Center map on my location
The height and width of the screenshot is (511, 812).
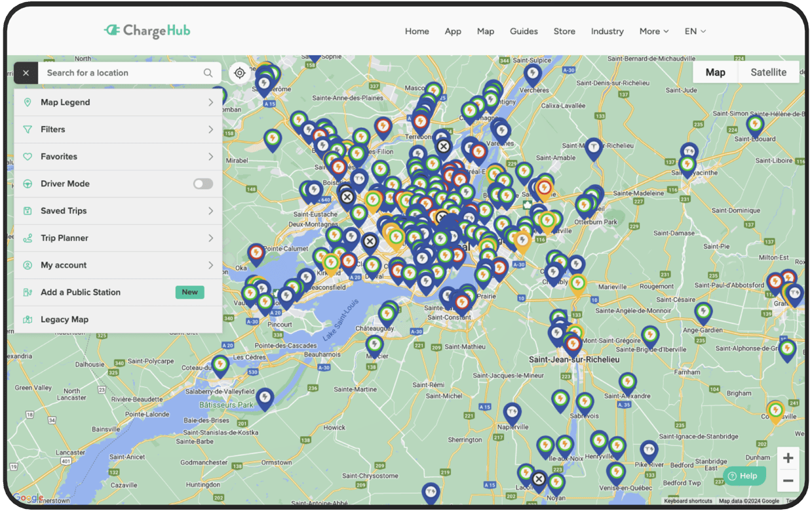[240, 73]
